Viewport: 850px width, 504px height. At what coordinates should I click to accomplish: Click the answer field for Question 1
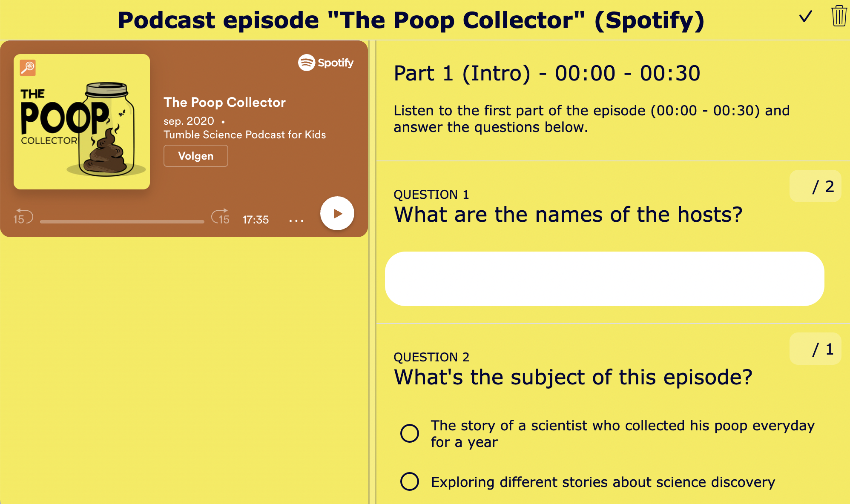pos(605,278)
